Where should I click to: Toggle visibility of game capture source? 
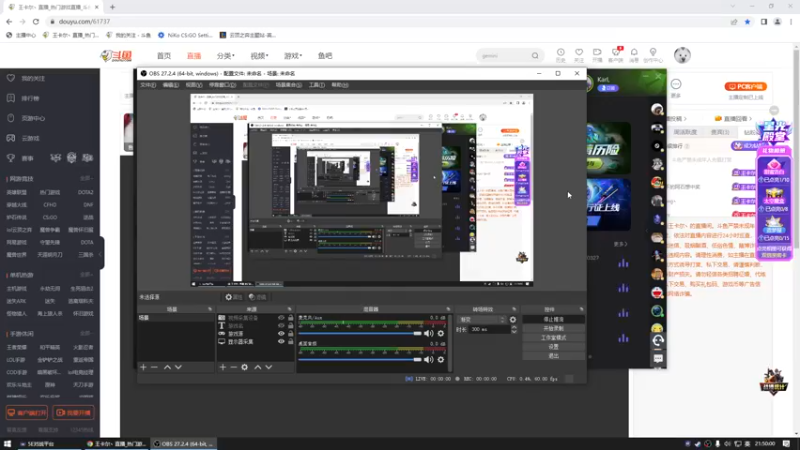click(x=281, y=334)
